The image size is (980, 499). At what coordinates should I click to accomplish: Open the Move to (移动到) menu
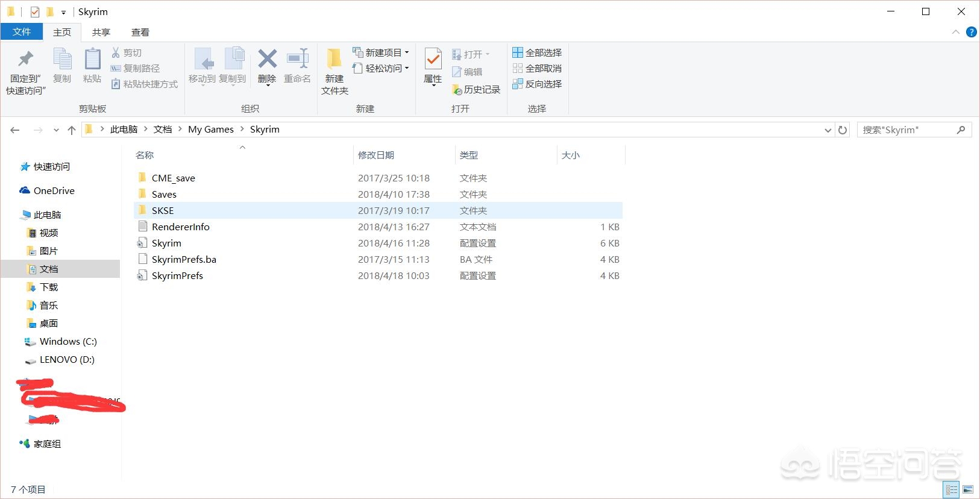[x=202, y=67]
